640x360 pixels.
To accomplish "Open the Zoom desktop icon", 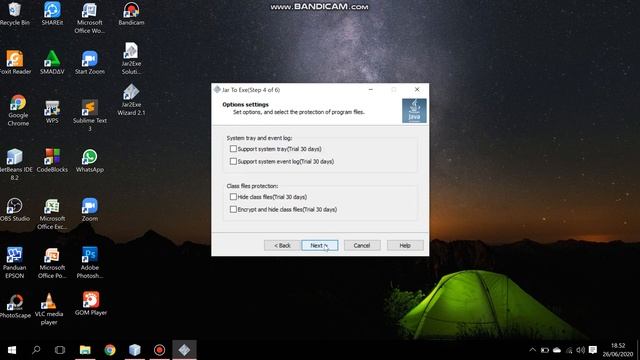I will tap(90, 209).
